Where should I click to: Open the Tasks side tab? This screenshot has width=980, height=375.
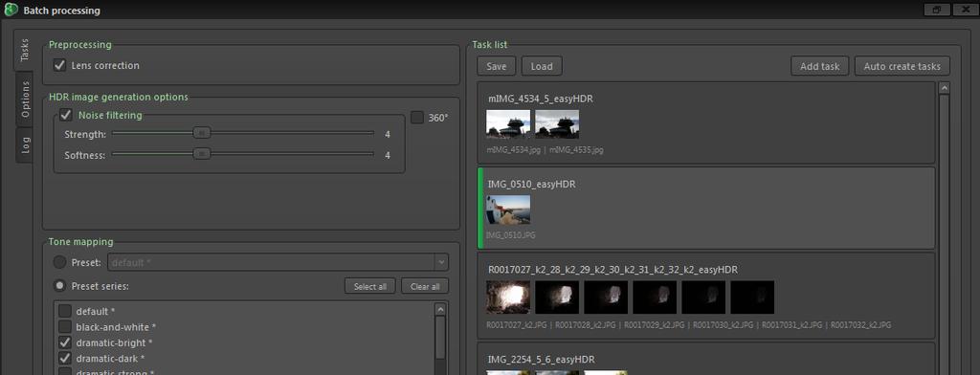click(24, 50)
